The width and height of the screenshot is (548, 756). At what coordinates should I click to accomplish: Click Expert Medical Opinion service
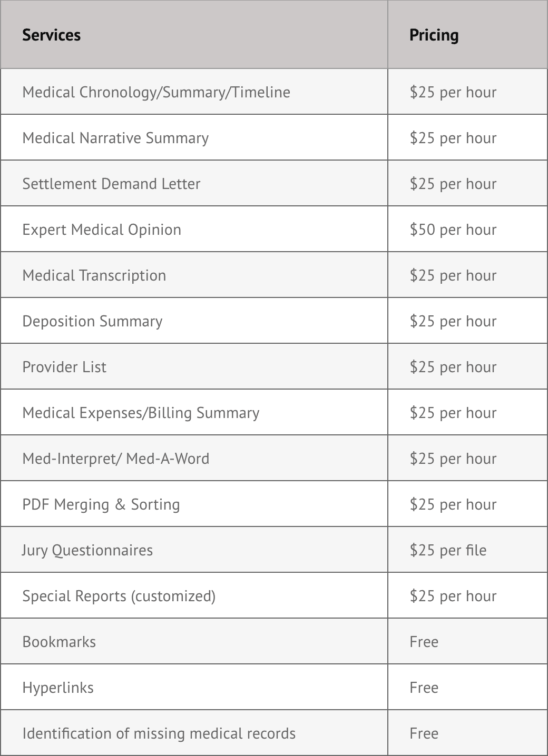[102, 230]
